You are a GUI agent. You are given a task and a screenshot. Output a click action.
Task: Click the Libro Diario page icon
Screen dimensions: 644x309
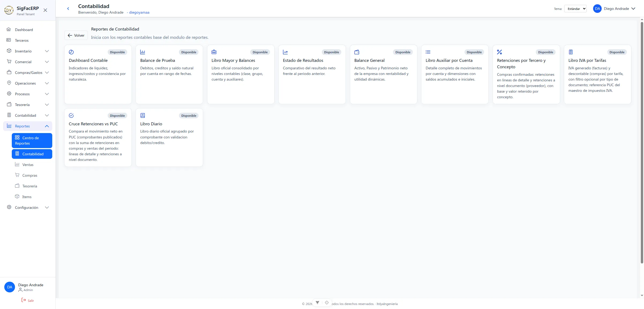click(143, 115)
